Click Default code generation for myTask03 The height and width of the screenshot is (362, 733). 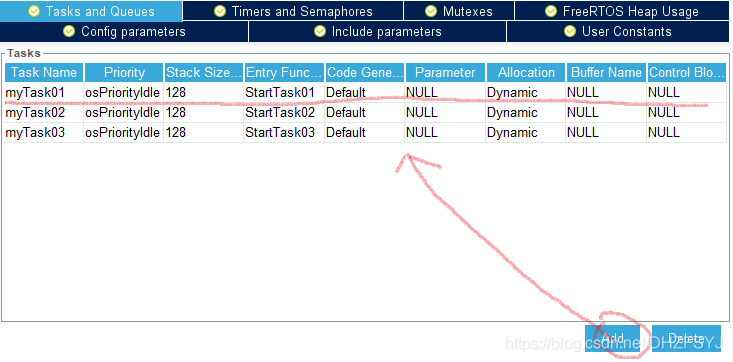click(365, 133)
